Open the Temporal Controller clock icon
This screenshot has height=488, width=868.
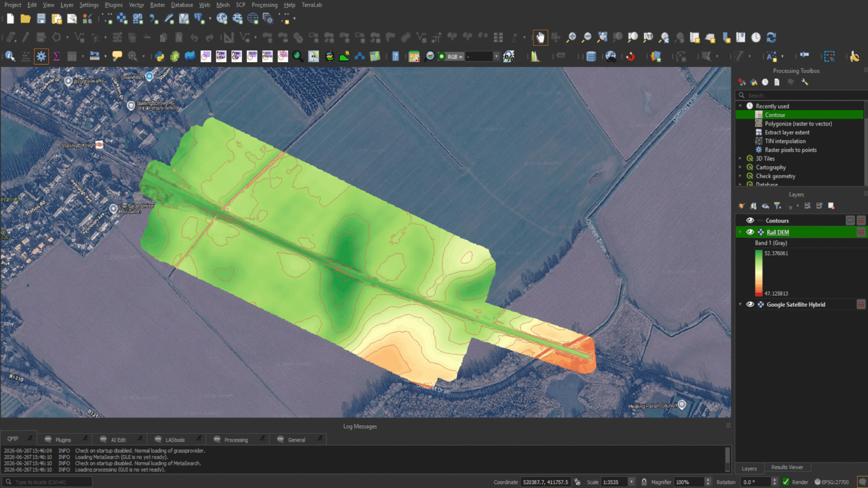pos(756,37)
